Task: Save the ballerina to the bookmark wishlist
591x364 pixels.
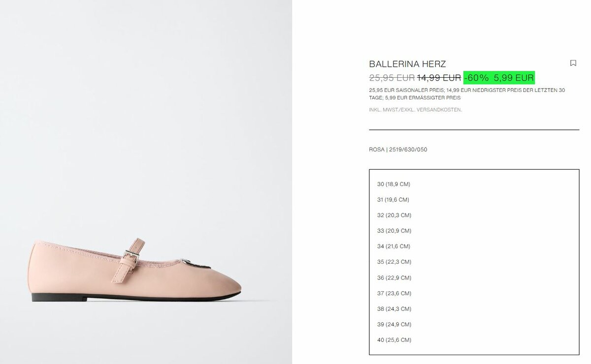Action: [x=573, y=63]
